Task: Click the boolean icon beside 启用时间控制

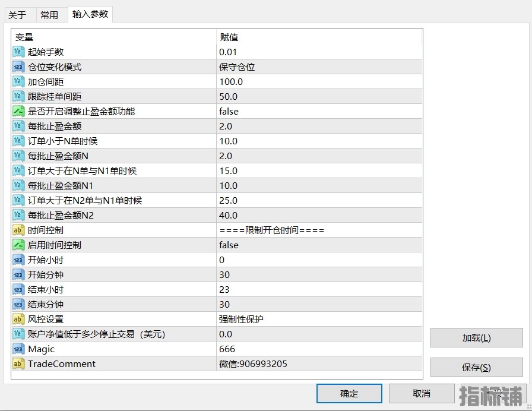Action: pos(18,245)
